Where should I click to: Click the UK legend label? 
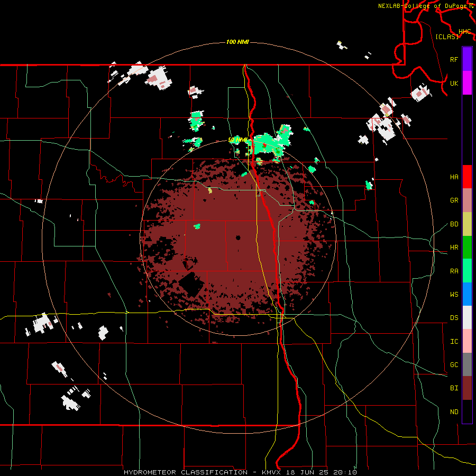454,83
